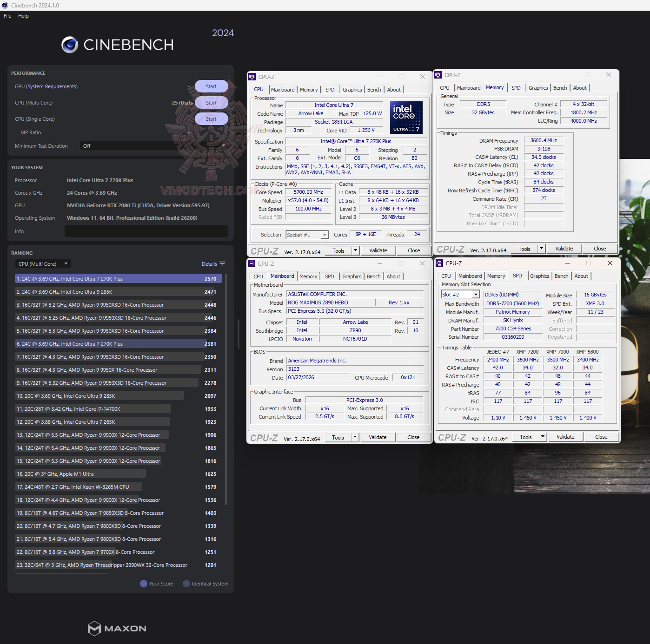Expand the Tools arrow in the CPU-Z window showing the SPD tab
650x644 pixels.
(x=543, y=437)
